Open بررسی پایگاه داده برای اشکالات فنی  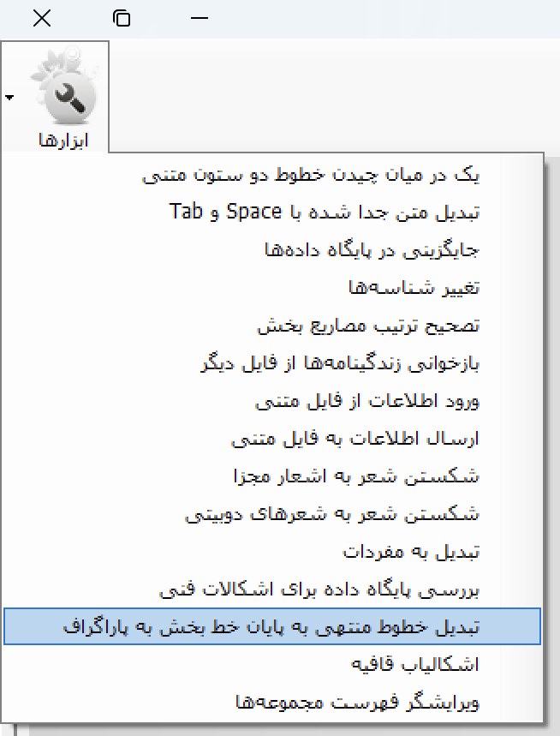point(272,589)
